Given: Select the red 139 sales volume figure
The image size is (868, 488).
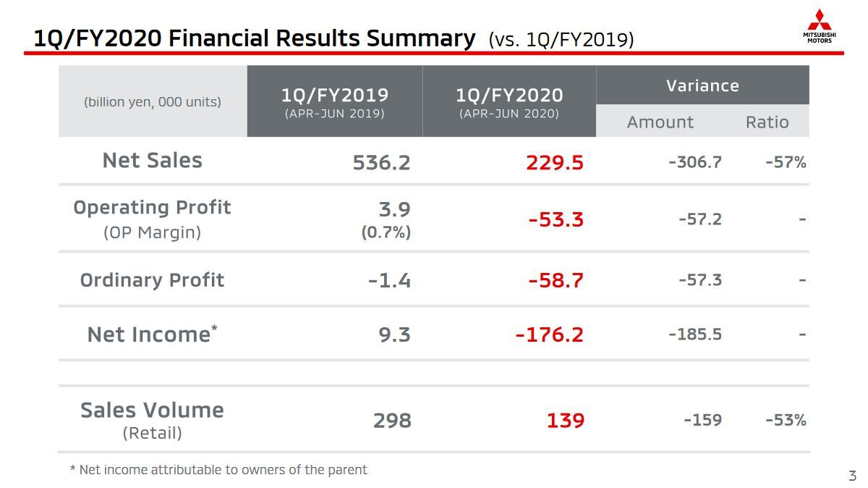Looking at the screenshot, I should pos(566,421).
